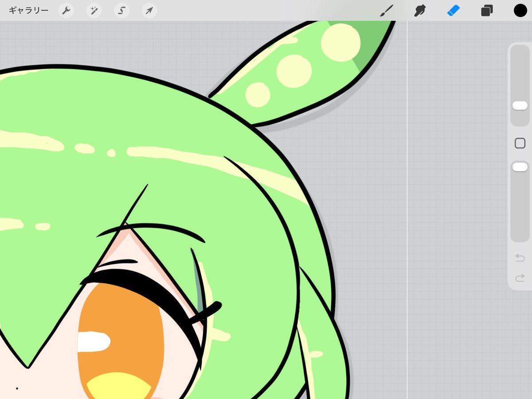This screenshot has width=532, height=399.
Task: Open the Actions menu with the wrench icon
Action: pyautogui.click(x=66, y=10)
